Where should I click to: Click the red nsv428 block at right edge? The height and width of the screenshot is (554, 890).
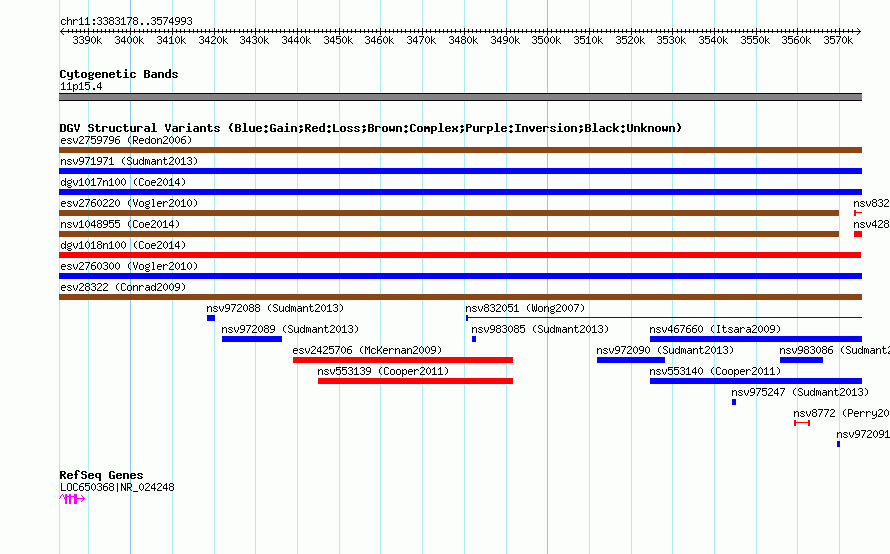tap(858, 234)
